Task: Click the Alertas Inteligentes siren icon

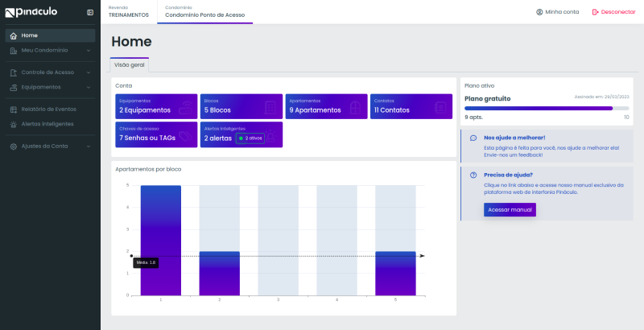Action: [13, 125]
